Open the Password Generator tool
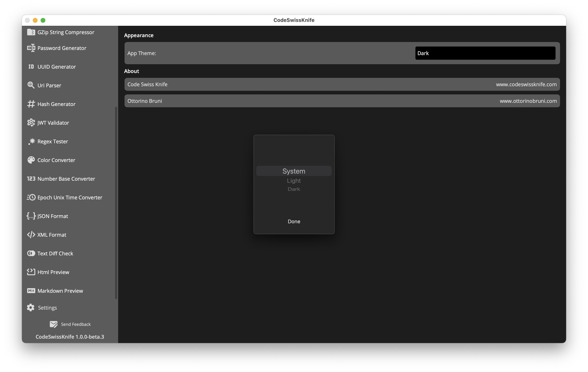 (62, 48)
